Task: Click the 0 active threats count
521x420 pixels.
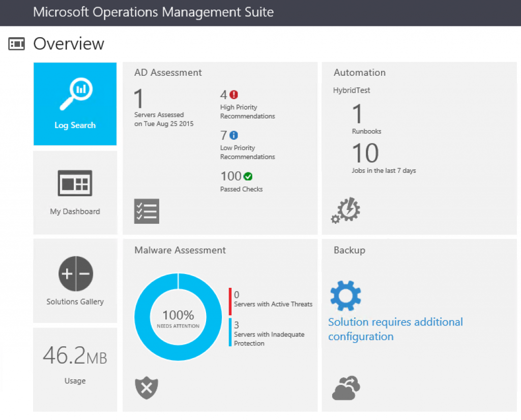Action: coord(237,294)
